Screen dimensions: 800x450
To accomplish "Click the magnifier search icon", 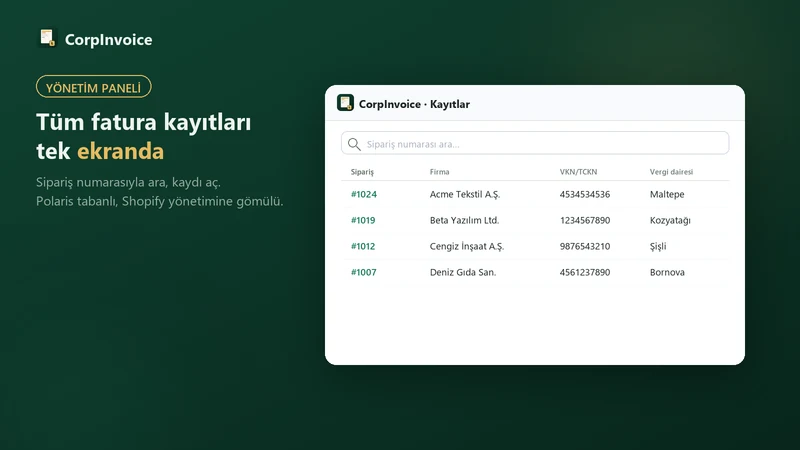I will click(354, 144).
